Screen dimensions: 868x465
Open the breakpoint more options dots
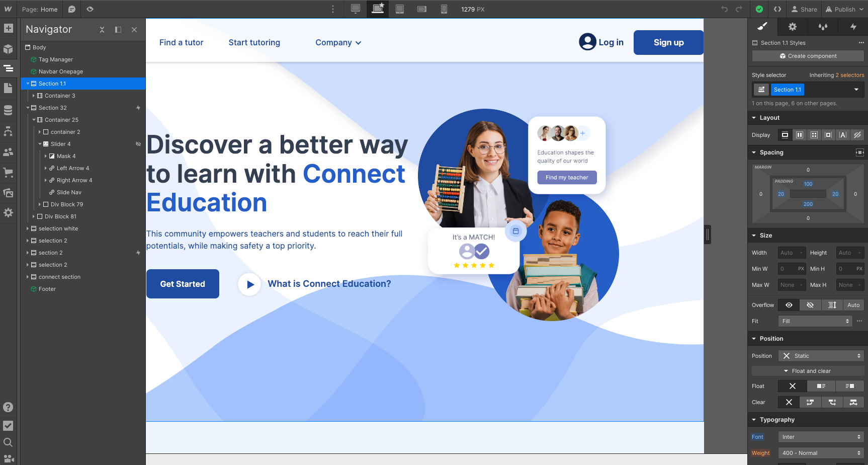tap(333, 9)
